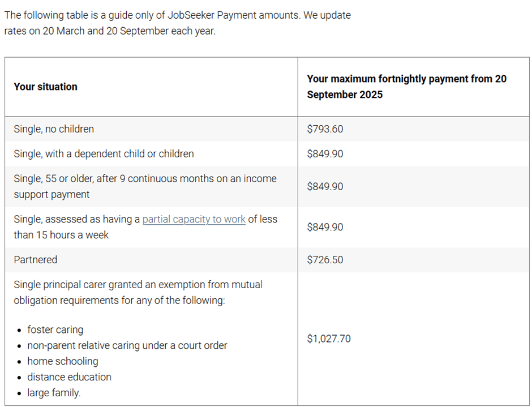Click the $726.50 payment amount
Viewport: 532px width, 407px height.
click(x=325, y=260)
